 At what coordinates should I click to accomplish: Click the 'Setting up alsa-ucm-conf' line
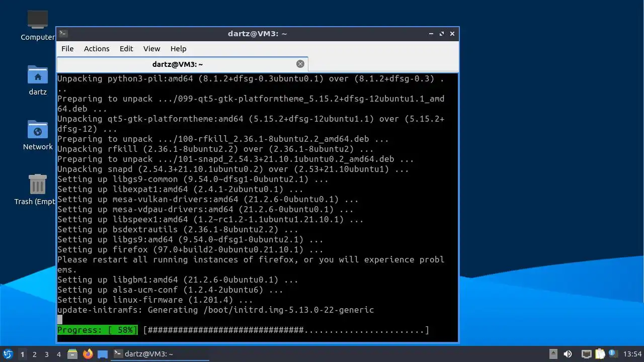[170, 290]
